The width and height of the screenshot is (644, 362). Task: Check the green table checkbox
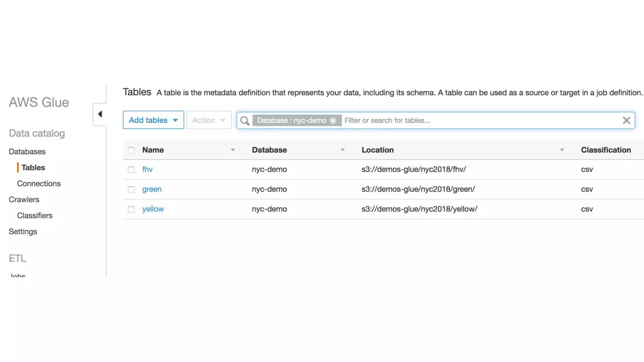[x=131, y=189]
